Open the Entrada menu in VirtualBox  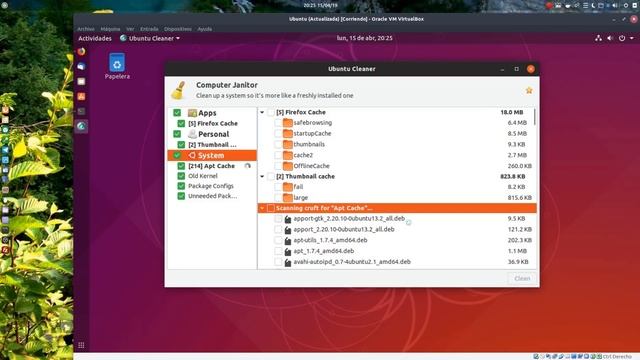coord(149,29)
